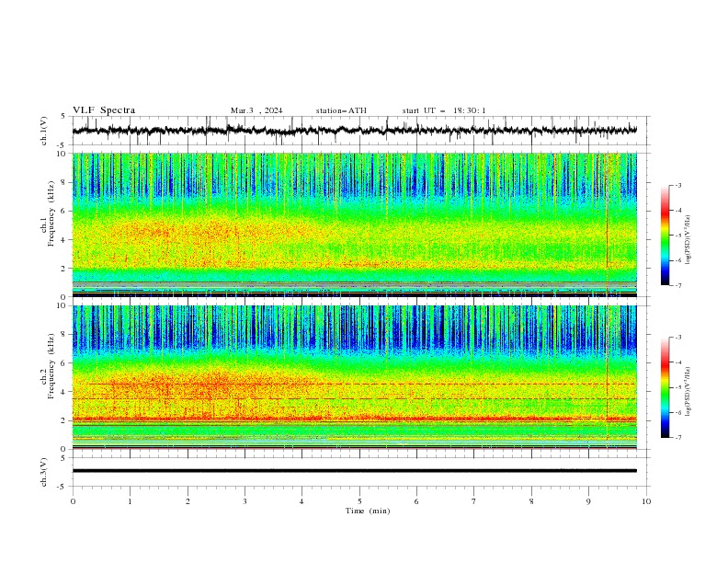Click the ch.1 spectrogram color scale bar
This screenshot has width=728, height=563.
point(665,236)
